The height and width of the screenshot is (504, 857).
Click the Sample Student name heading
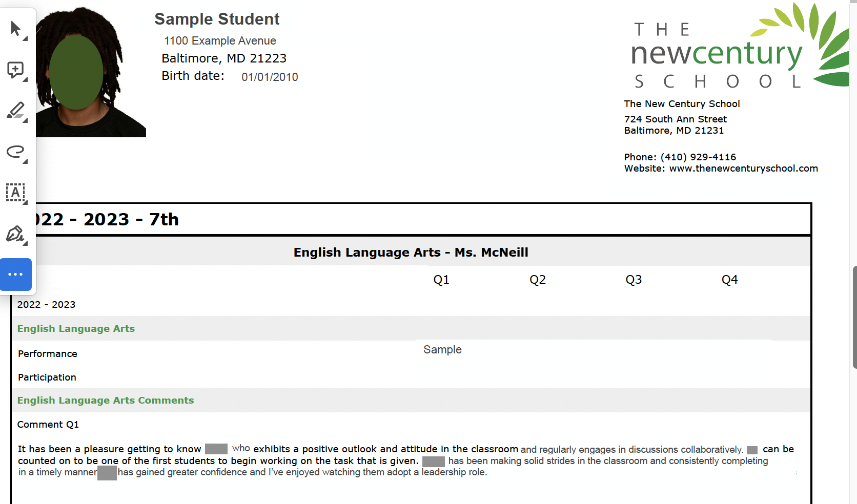217,19
